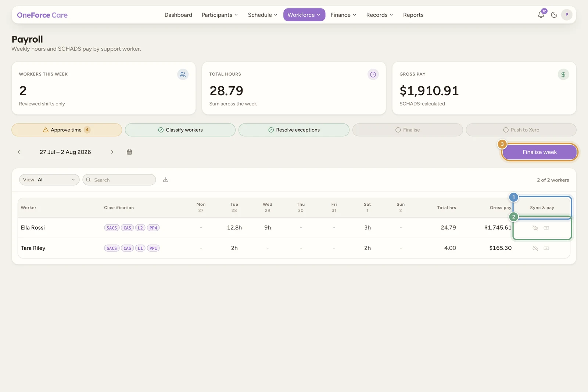The width and height of the screenshot is (588, 392).
Task: Expand the Participants menu
Action: tap(220, 15)
